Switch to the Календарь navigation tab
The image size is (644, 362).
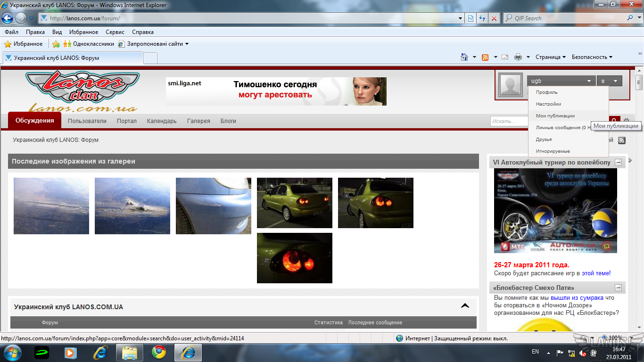click(x=162, y=121)
